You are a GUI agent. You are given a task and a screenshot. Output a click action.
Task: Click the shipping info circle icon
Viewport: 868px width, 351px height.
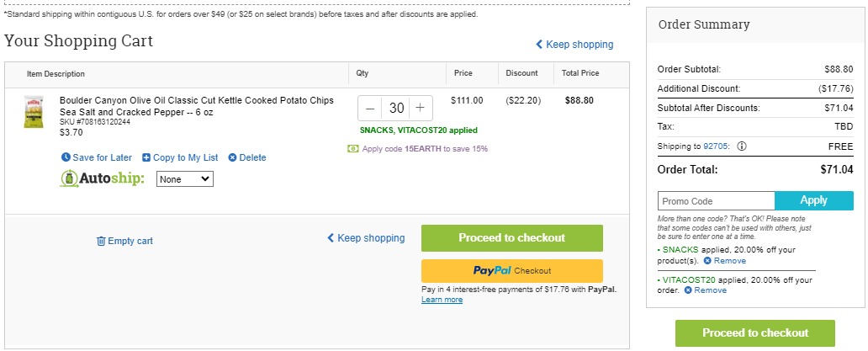[742, 146]
